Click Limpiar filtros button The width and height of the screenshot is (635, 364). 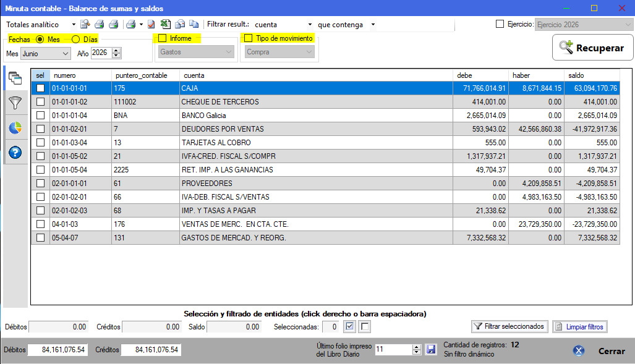(x=580, y=326)
